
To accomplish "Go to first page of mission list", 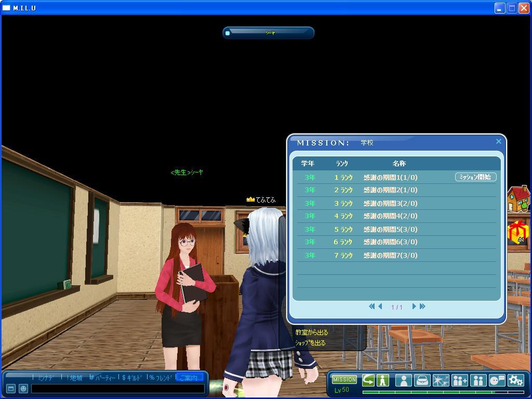I will pos(371,307).
